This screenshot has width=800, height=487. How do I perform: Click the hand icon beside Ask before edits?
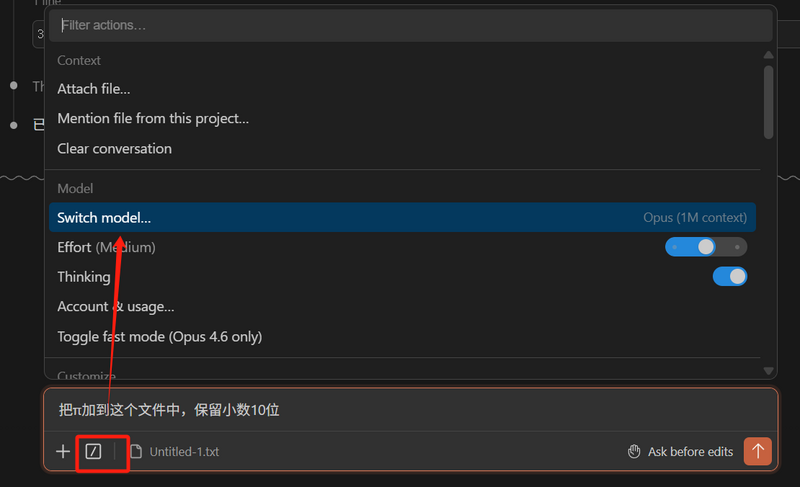tap(633, 452)
